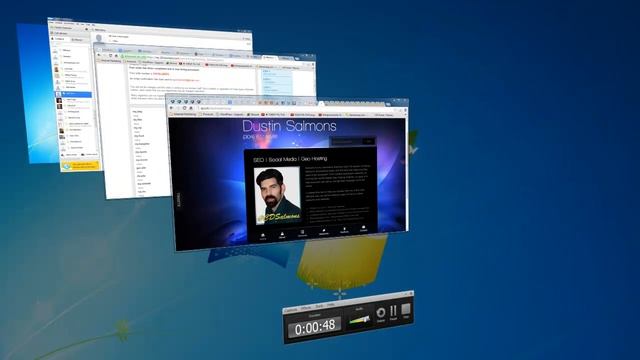Open the recorder's Capture menu
Image resolution: width=640 pixels, height=360 pixels.
[291, 311]
